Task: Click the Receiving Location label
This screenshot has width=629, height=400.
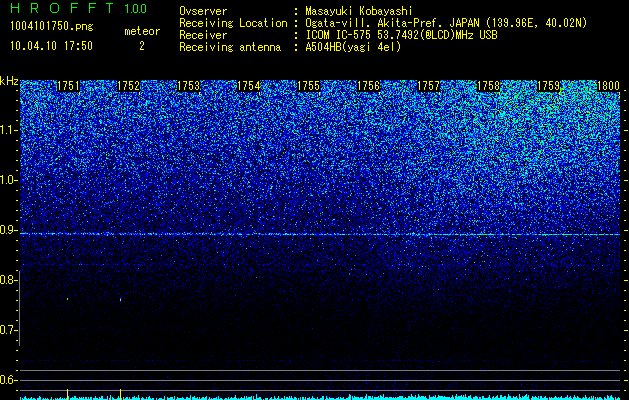Action: click(233, 24)
